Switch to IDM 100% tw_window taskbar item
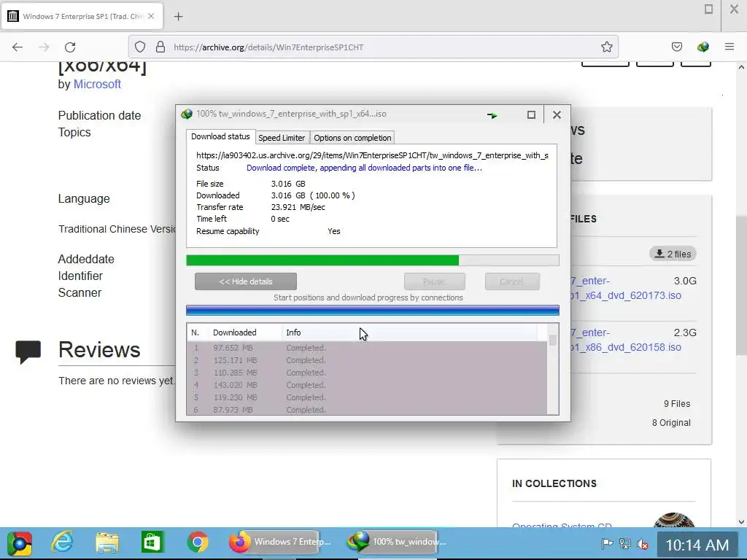 coord(396,542)
